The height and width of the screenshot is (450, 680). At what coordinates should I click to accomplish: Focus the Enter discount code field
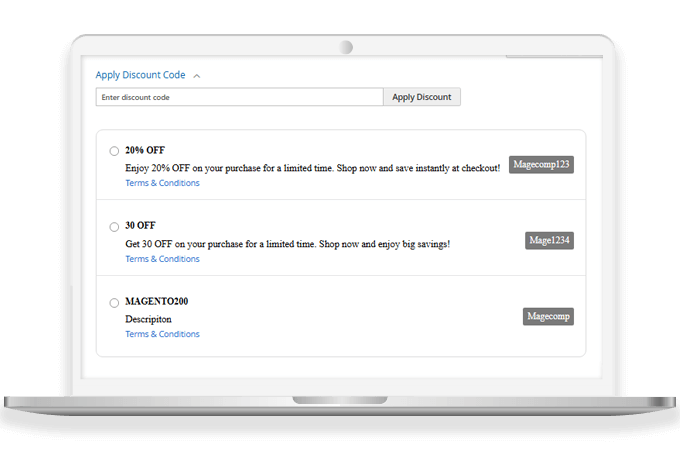[x=239, y=97]
